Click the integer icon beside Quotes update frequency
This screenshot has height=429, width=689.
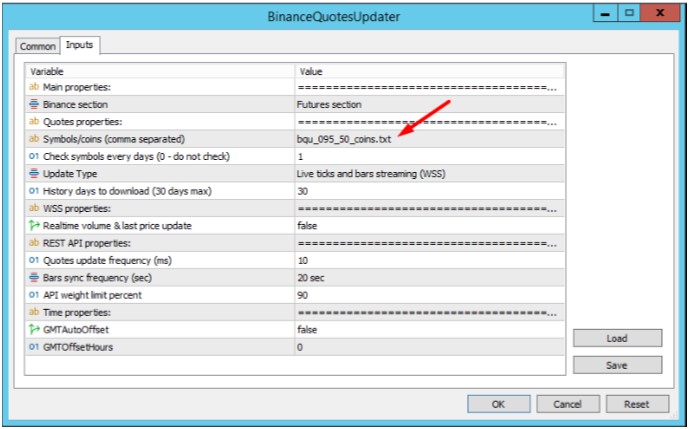[34, 260]
